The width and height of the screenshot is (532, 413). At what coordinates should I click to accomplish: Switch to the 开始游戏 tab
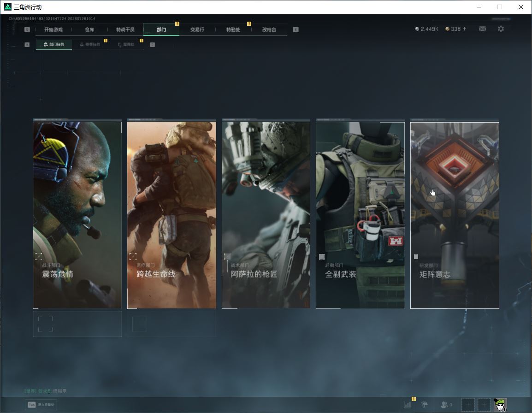pos(53,29)
